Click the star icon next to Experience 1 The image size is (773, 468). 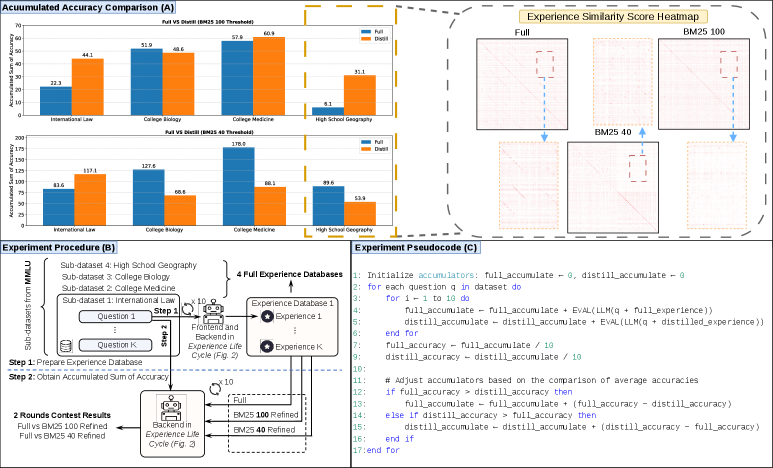point(265,316)
